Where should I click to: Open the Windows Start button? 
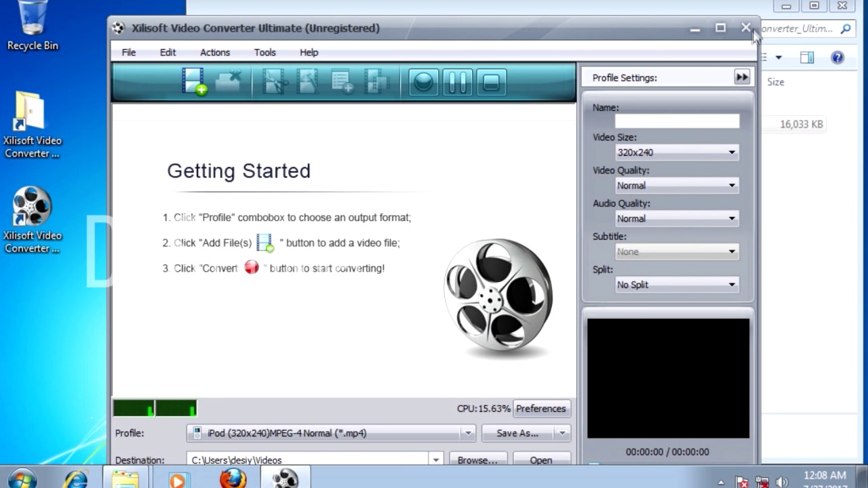click(x=22, y=479)
